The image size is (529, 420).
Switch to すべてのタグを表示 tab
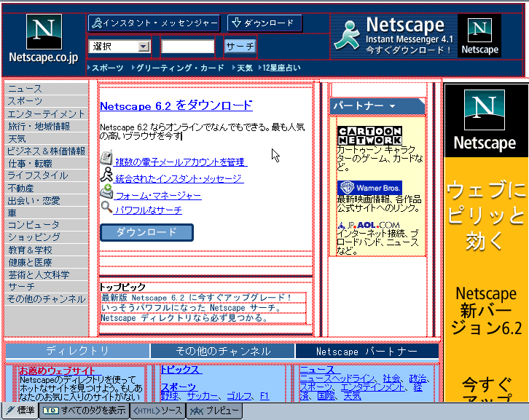point(85,411)
